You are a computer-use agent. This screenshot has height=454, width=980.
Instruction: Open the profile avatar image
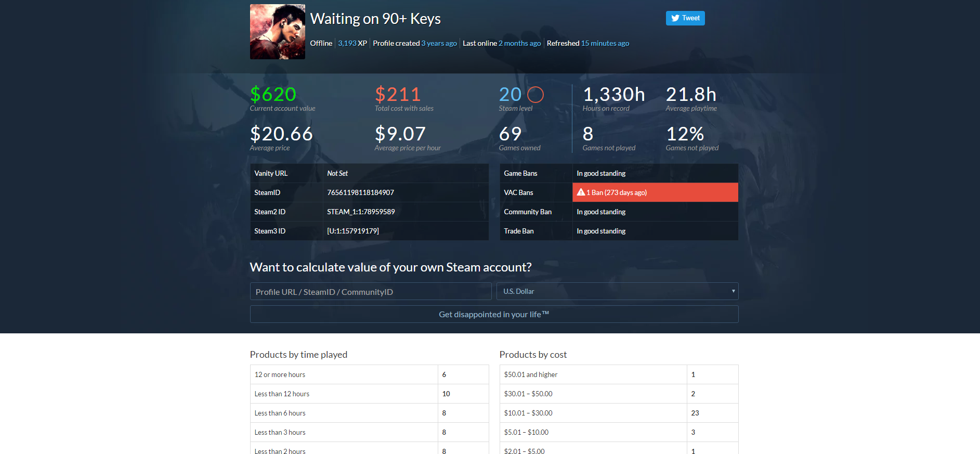pyautogui.click(x=278, y=32)
